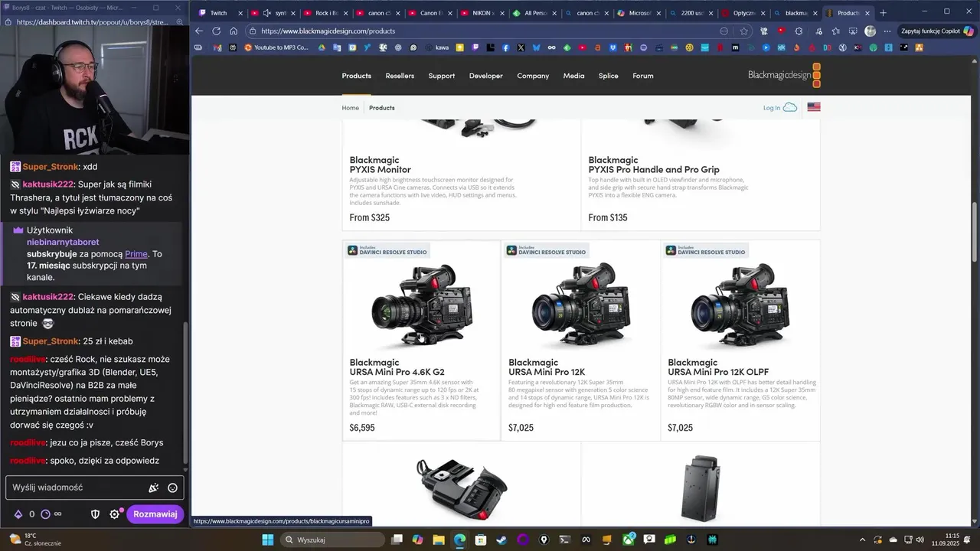Open URSA Mini Pro 4.6K G2 camera image
The height and width of the screenshot is (551, 980).
(x=422, y=306)
